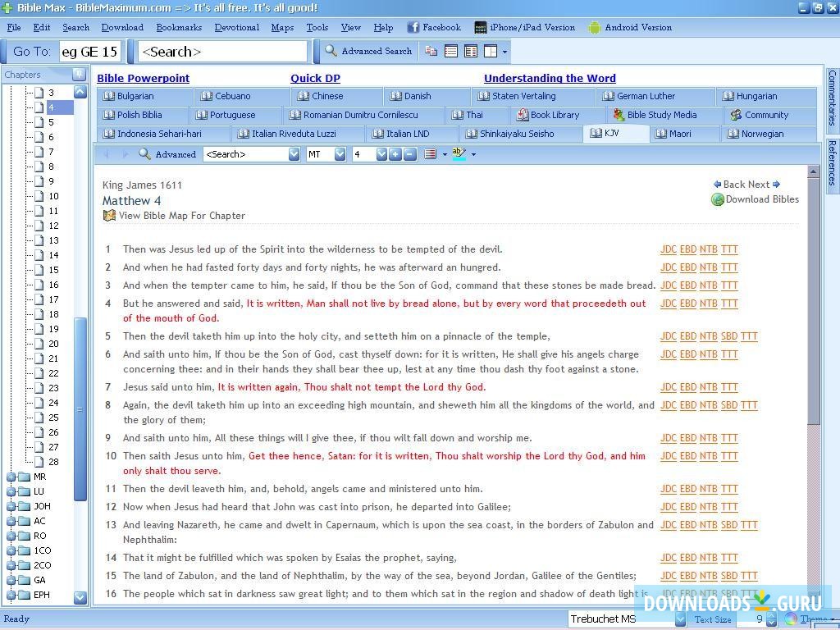
Task: Click the highlighter text color tool
Action: [459, 154]
